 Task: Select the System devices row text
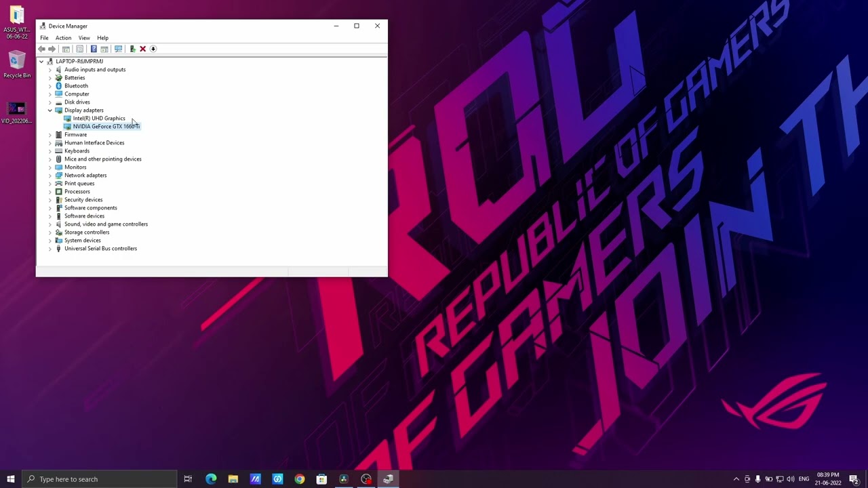(82, 241)
